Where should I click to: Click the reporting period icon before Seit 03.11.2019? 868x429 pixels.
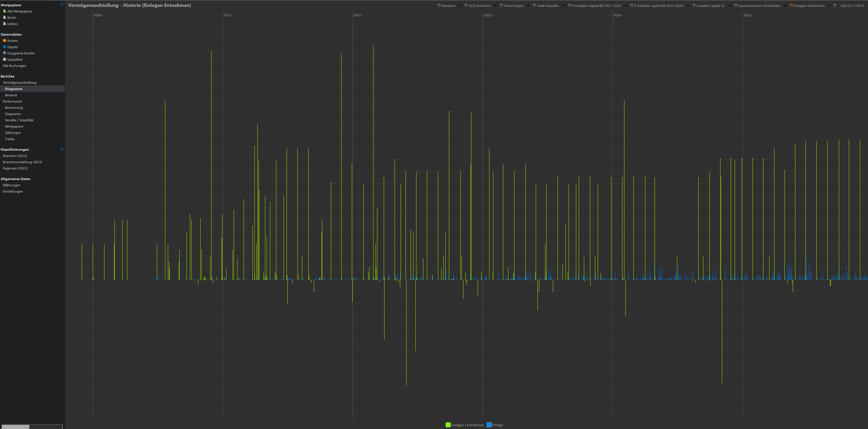coord(835,5)
